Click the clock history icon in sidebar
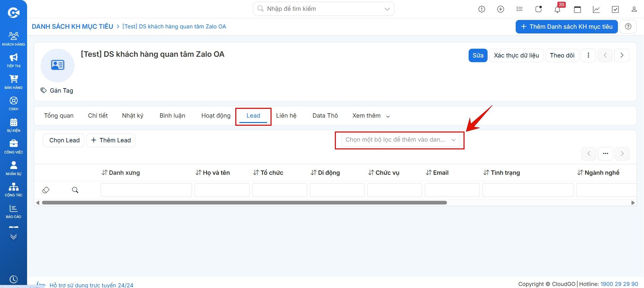 pos(14,280)
